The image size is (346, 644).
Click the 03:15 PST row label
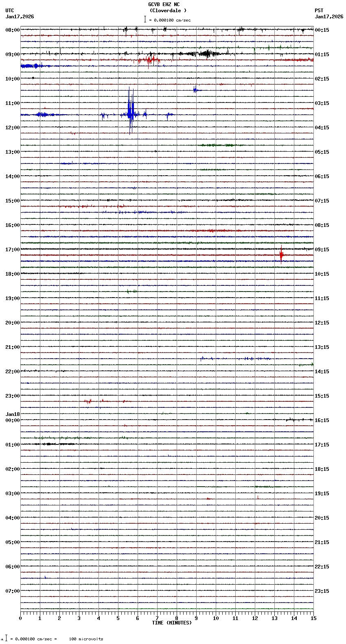pos(322,103)
